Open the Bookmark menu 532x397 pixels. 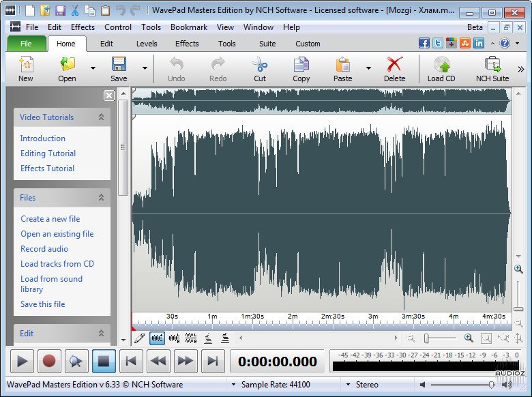pos(189,27)
